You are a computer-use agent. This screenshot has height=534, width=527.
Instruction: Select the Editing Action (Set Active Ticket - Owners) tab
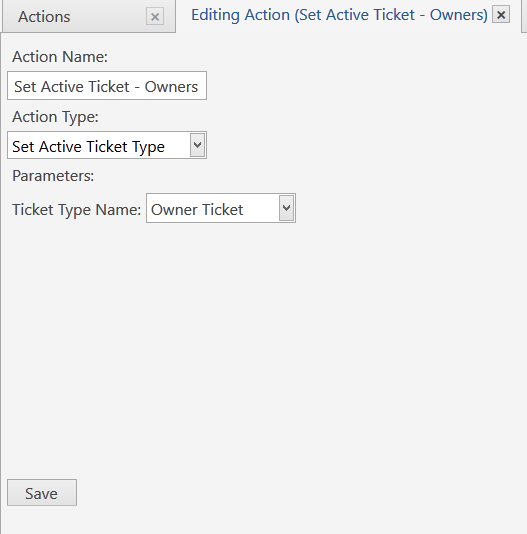(339, 15)
